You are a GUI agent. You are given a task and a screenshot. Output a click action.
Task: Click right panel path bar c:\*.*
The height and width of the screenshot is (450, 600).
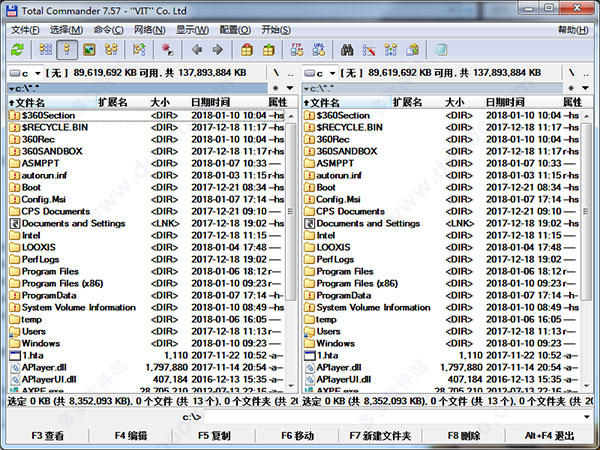coord(432,88)
